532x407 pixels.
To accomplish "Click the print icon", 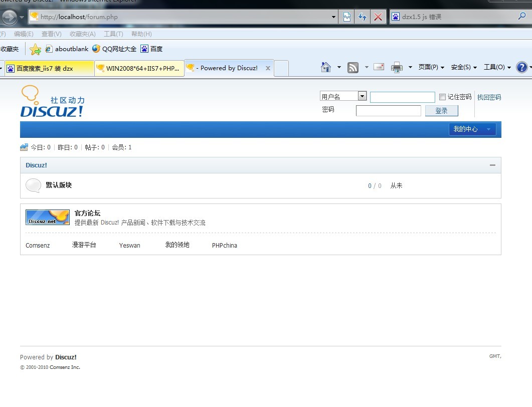I will [397, 68].
